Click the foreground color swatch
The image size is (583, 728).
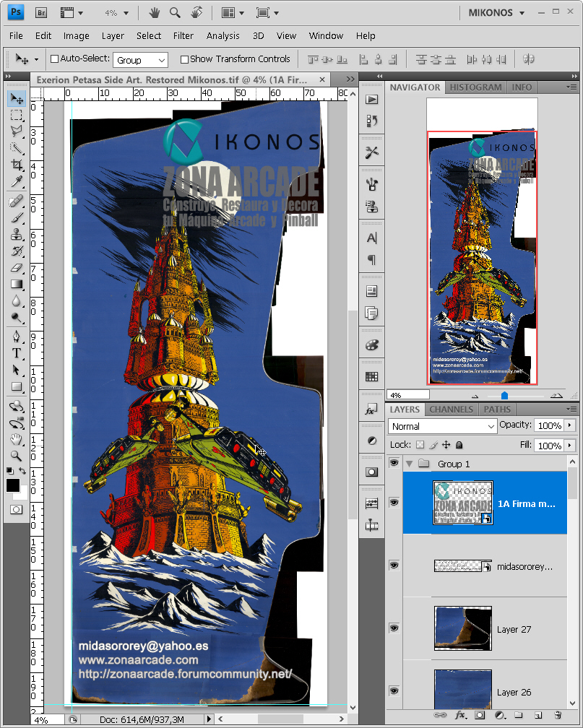coord(13,485)
